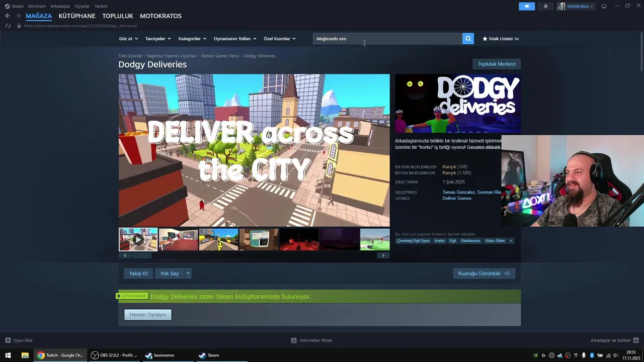
Task: Click the microphone tray icon
Action: point(584,355)
